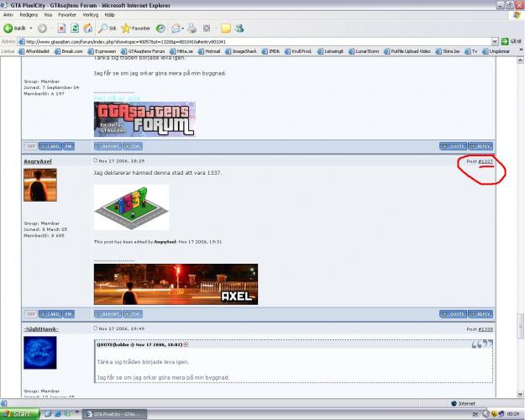Click REPLY button under AngryAxel's post
This screenshot has height=420, width=525.
point(480,314)
